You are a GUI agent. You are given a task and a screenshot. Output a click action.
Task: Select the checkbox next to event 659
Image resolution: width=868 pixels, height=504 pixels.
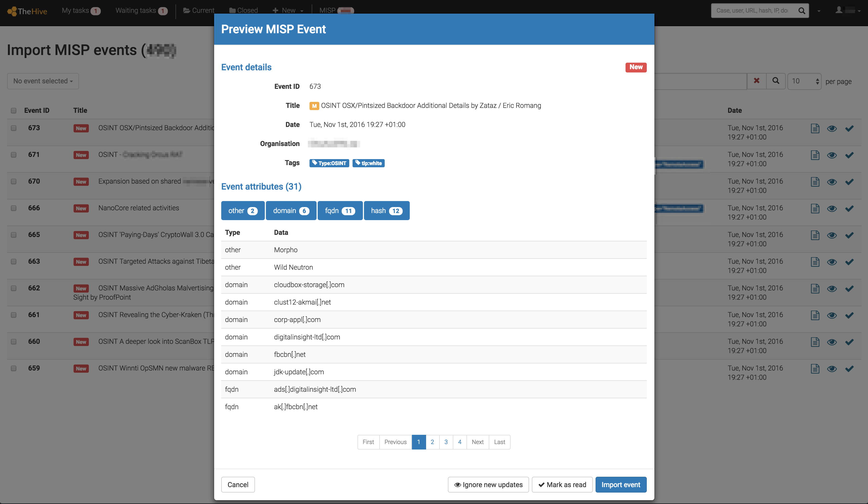pos(14,368)
